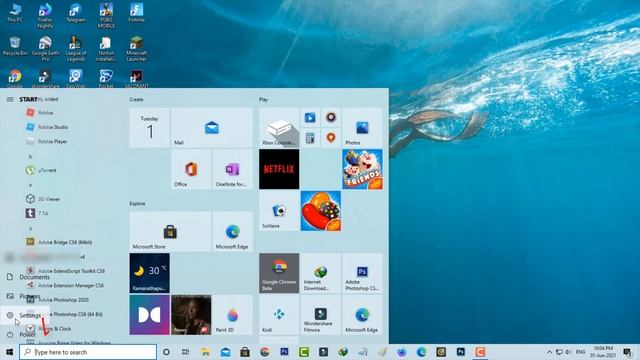Open the Calendar tile showing Tuesday 1

point(149,127)
